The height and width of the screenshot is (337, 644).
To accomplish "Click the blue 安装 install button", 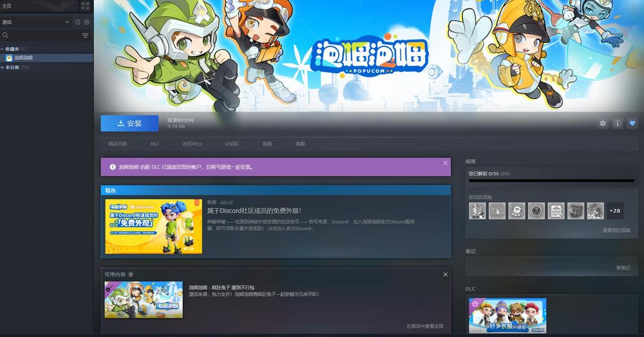I will 130,123.
